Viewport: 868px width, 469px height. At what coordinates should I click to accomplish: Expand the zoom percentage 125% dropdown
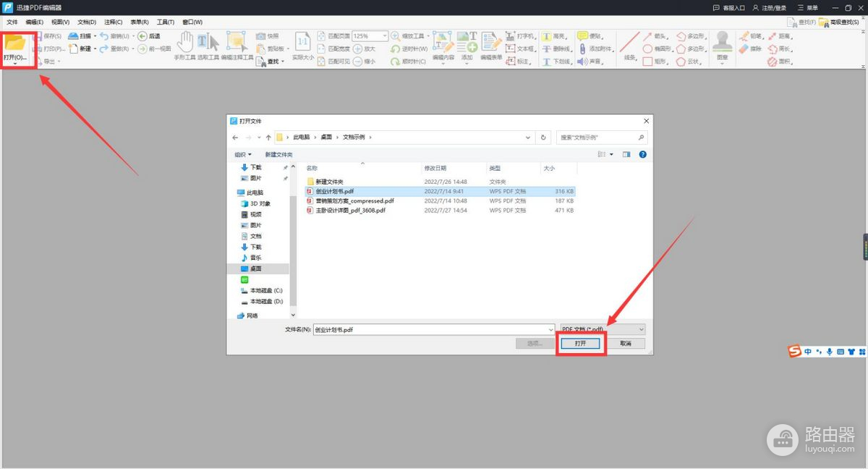(x=384, y=36)
